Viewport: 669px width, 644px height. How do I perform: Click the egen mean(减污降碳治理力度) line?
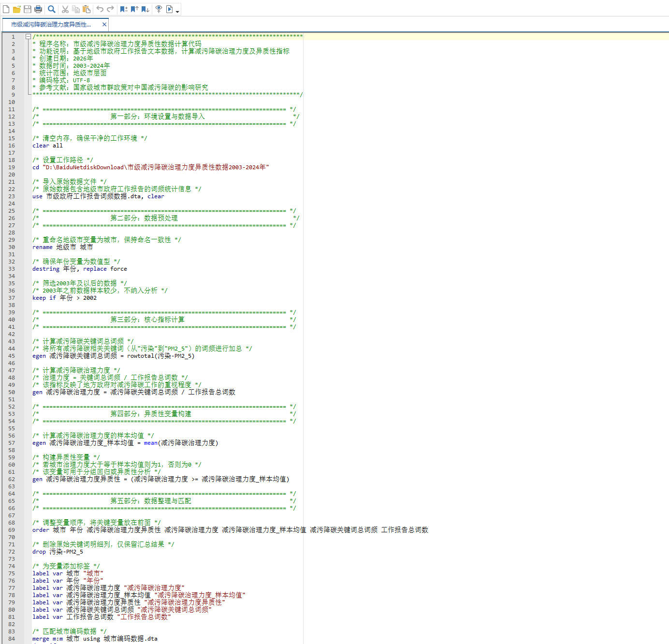125,443
